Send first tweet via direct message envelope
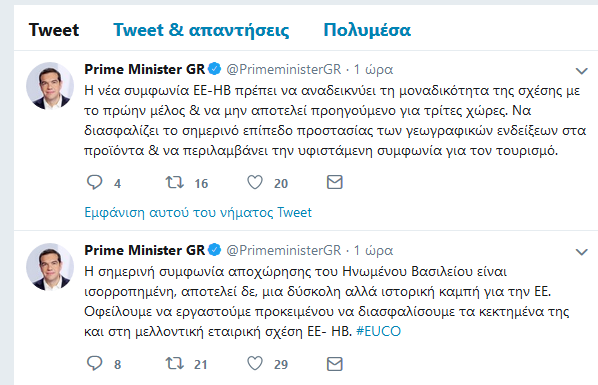This screenshot has width=598, height=385. click(334, 182)
